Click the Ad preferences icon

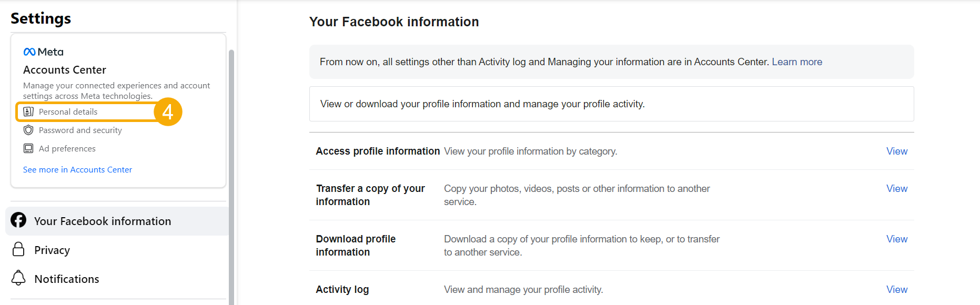pyautogui.click(x=28, y=148)
